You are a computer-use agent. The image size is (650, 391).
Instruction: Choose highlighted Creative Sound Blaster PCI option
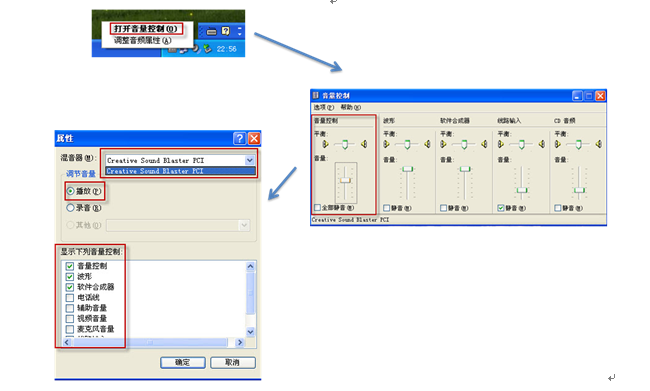180,171
